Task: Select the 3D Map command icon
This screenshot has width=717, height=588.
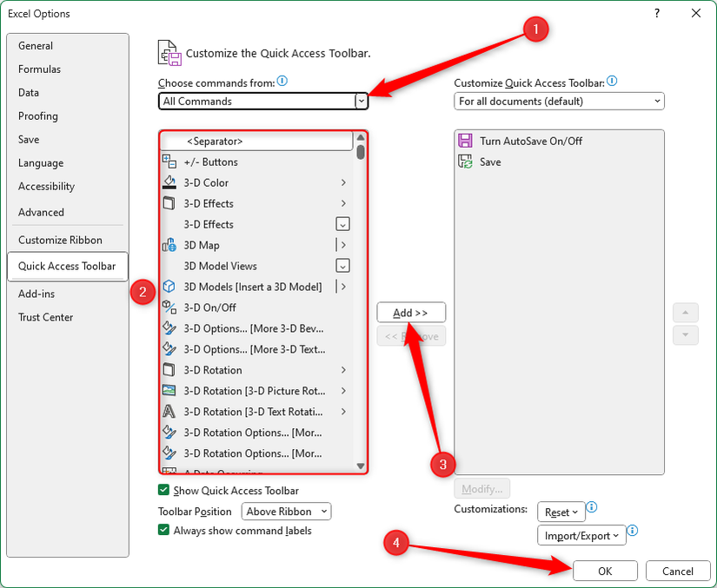Action: 169,245
